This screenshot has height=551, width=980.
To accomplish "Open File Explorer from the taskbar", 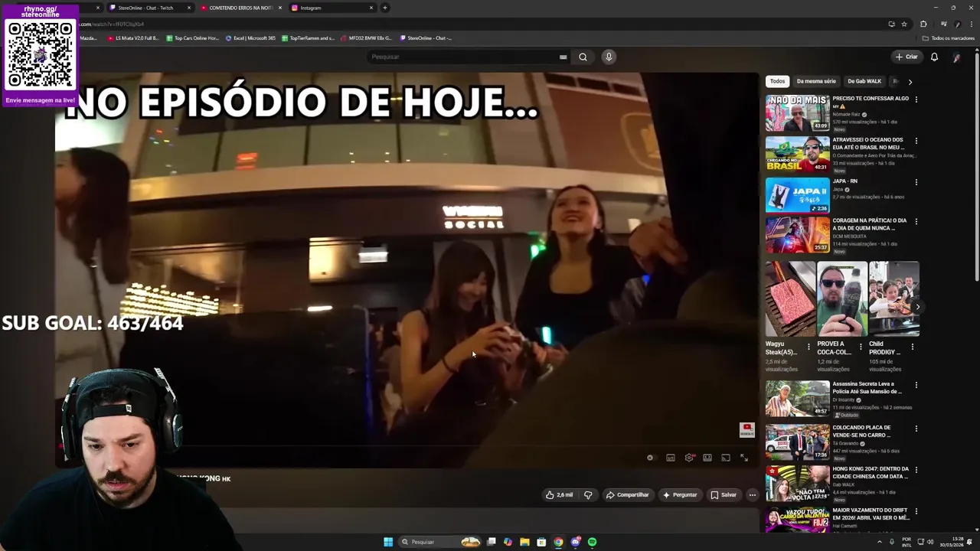I will [524, 542].
